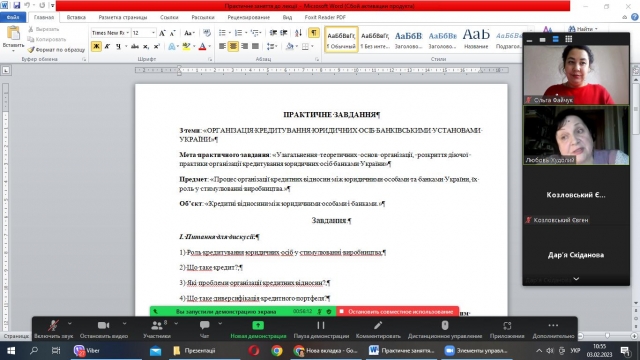Click the clear formatting icon

click(207, 33)
